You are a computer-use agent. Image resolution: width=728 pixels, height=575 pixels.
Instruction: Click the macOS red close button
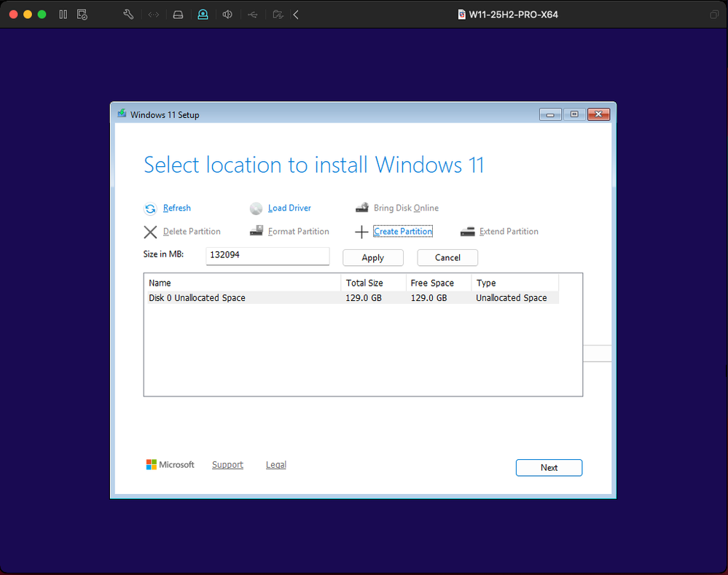pyautogui.click(x=13, y=15)
